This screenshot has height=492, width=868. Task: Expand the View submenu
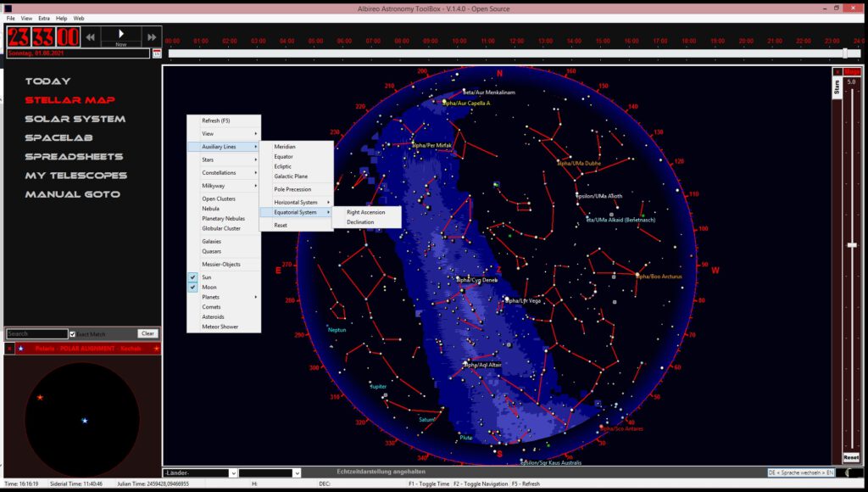click(224, 133)
